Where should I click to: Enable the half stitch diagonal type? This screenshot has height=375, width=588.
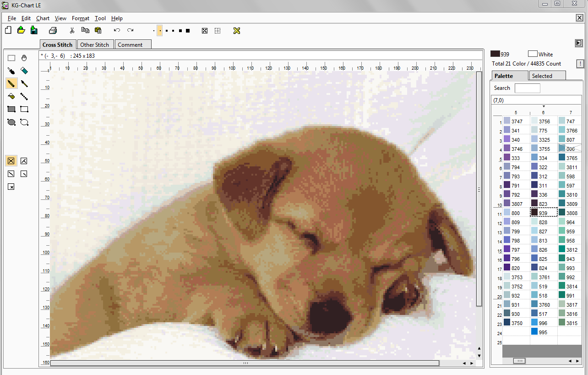pyautogui.click(x=11, y=174)
